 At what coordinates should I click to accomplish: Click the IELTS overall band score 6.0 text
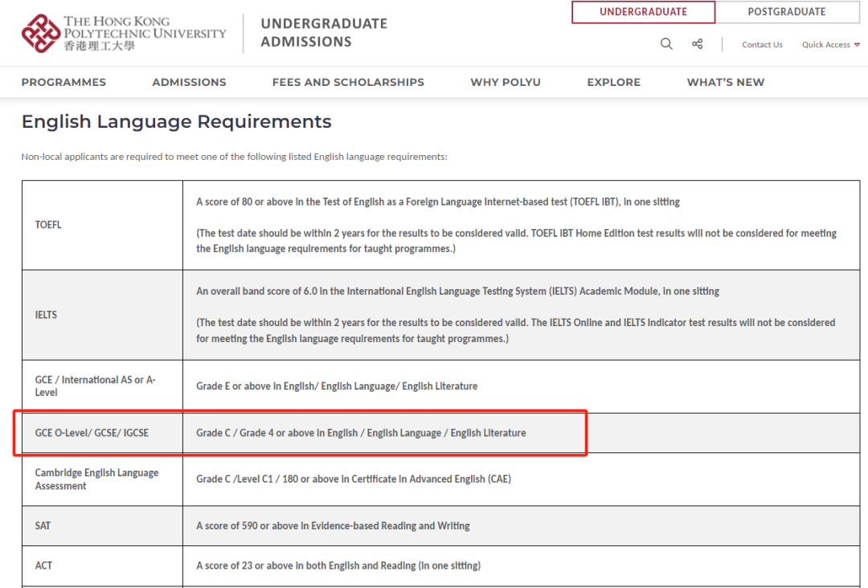pos(458,291)
